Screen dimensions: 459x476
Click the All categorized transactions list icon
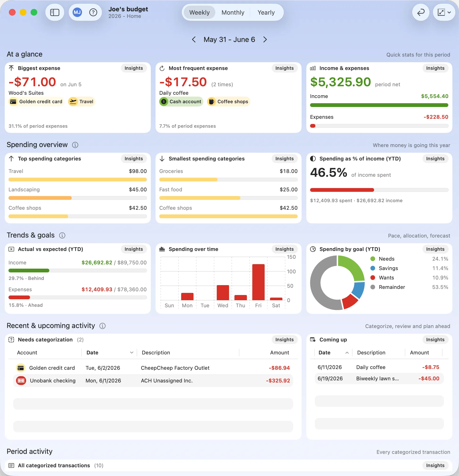pyautogui.click(x=11, y=466)
